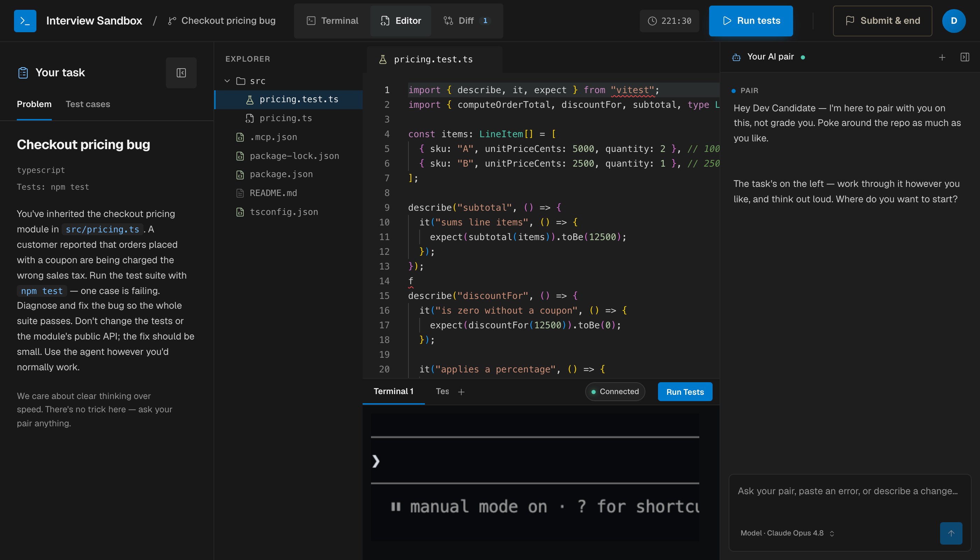Collapse the src folder chevron
The width and height of the screenshot is (980, 560).
click(x=227, y=81)
